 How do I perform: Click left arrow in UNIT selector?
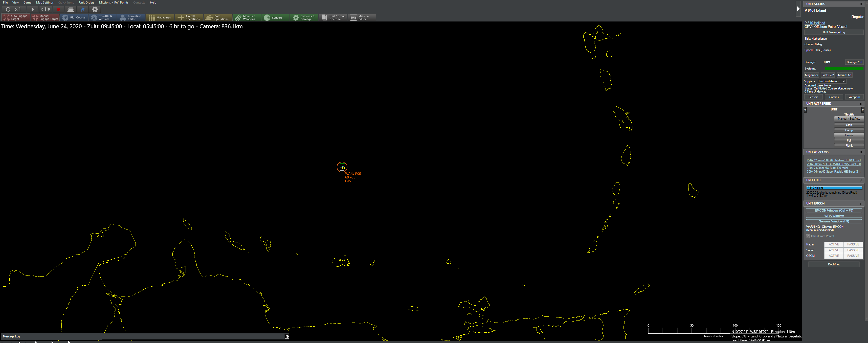[x=805, y=109]
